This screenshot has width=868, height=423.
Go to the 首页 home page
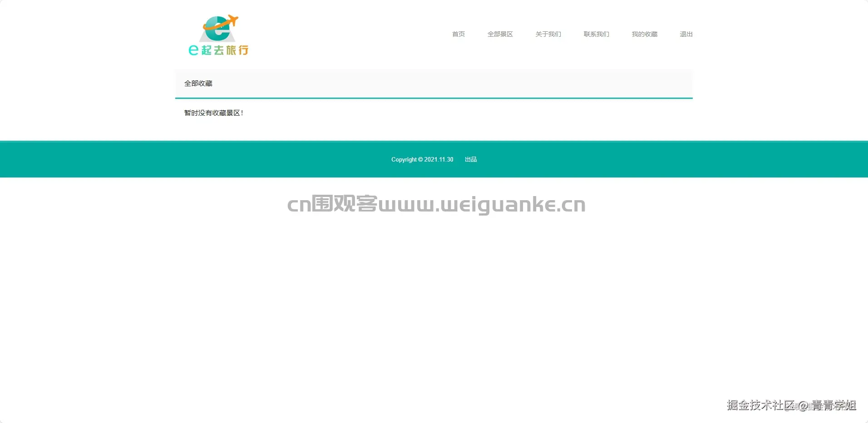(459, 34)
